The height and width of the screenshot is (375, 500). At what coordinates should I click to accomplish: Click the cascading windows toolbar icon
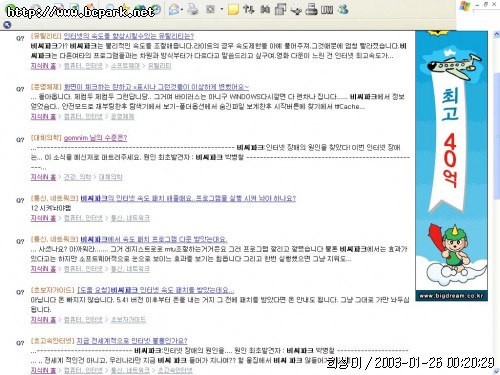[x=280, y=9]
